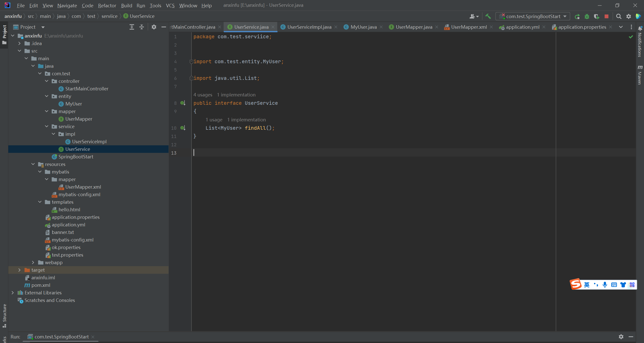Click the Build project hammer icon
644x343 pixels.
tap(488, 16)
